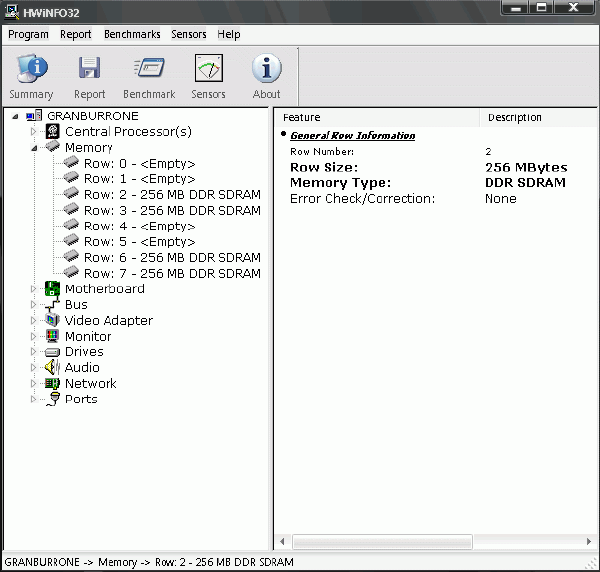The height and width of the screenshot is (572, 600).
Task: Click the Monitor icon
Action: [x=52, y=336]
